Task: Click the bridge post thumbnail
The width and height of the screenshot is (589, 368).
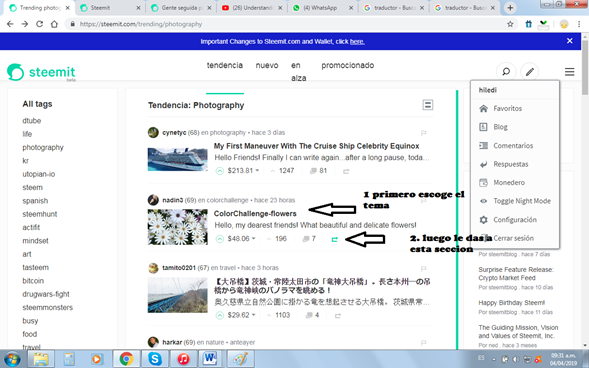Action: [x=177, y=295]
